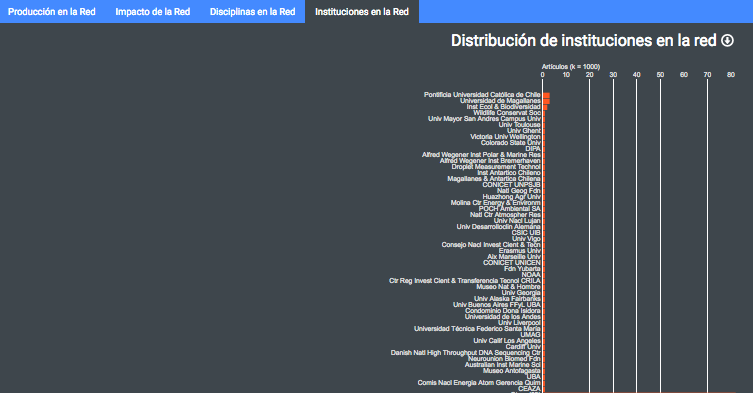Click the Victoria Univ Wellington label
This screenshot has width=753, height=393.
[x=505, y=137]
